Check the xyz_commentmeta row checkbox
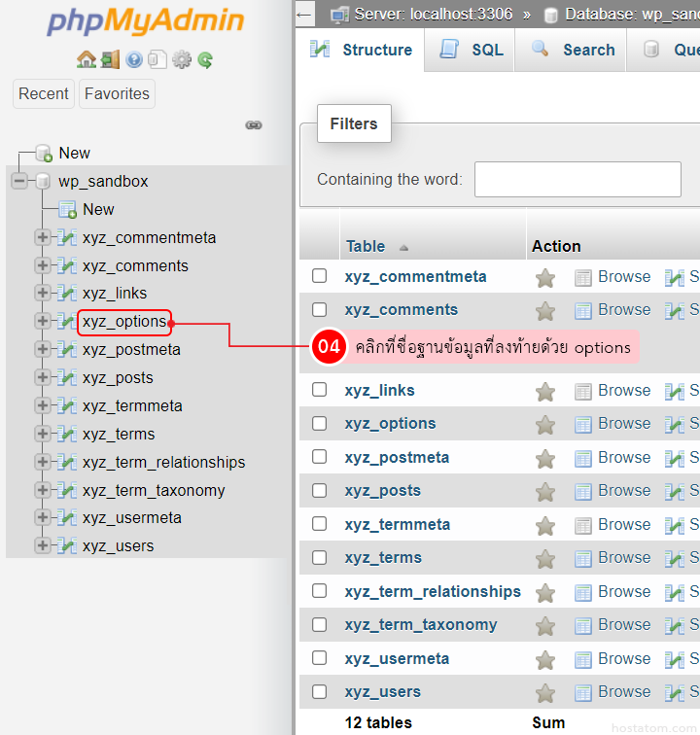This screenshot has height=735, width=700. 319,276
